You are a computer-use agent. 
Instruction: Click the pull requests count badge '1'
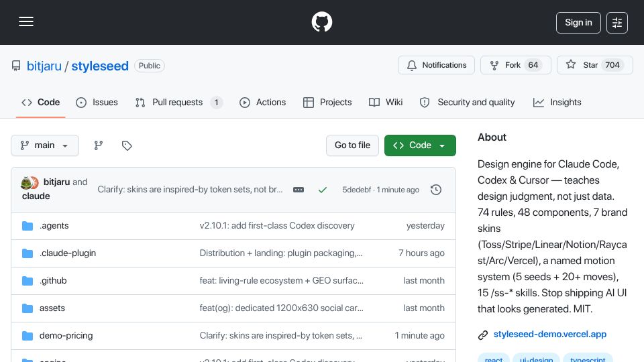tap(217, 102)
